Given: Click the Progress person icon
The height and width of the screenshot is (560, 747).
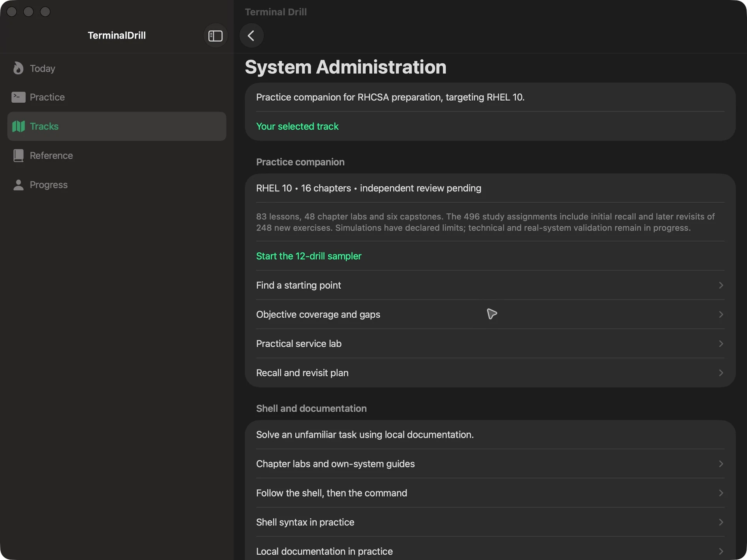Looking at the screenshot, I should point(18,185).
